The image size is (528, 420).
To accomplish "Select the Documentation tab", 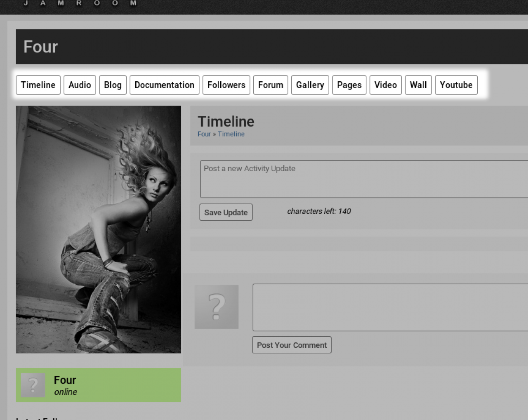I will (164, 85).
